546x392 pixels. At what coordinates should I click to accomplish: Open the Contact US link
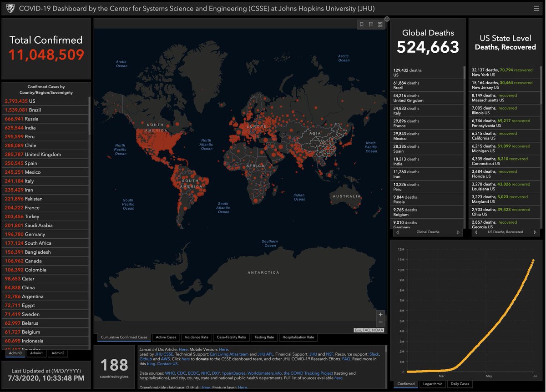pos(167,364)
